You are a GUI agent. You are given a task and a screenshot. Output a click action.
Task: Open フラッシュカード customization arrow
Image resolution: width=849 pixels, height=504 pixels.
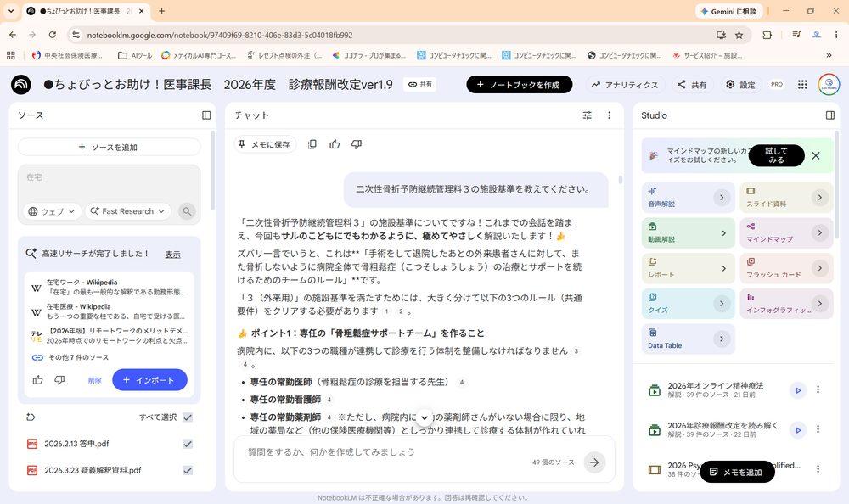[820, 268]
